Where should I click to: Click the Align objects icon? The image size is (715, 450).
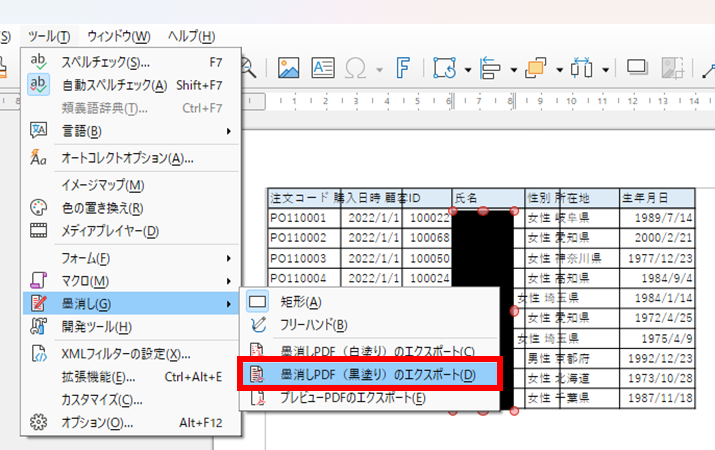pos(490,69)
